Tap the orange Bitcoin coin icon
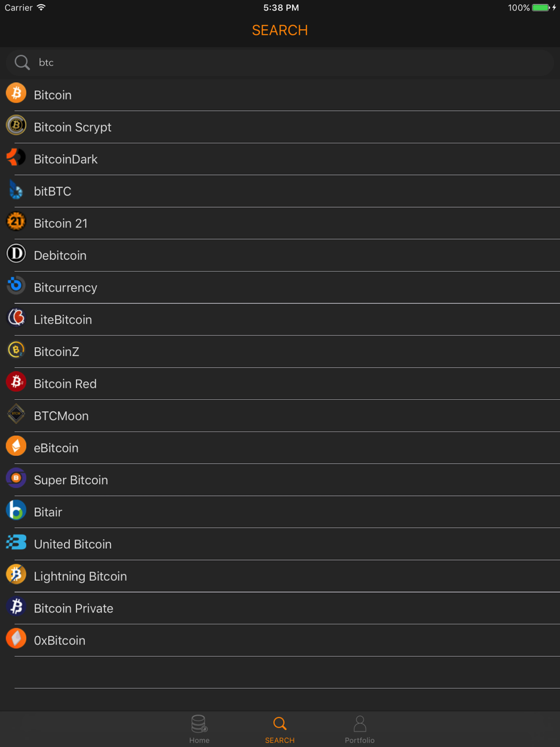The width and height of the screenshot is (560, 747). (16, 93)
